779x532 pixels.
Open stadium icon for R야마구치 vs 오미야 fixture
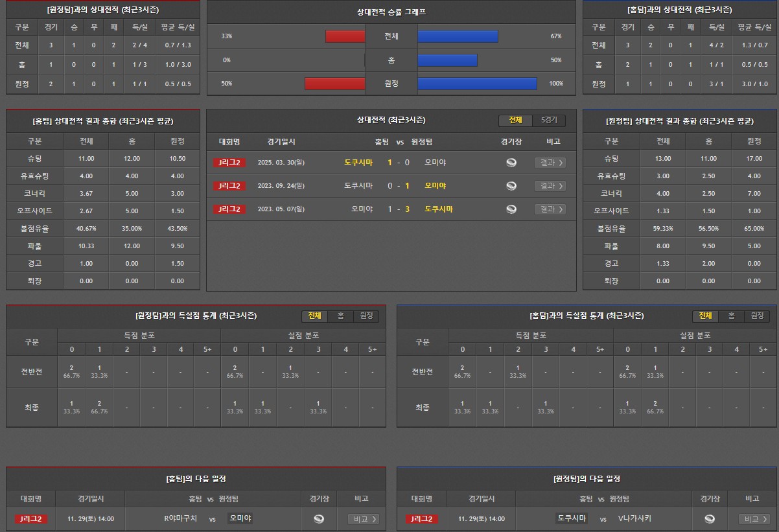pos(318,519)
